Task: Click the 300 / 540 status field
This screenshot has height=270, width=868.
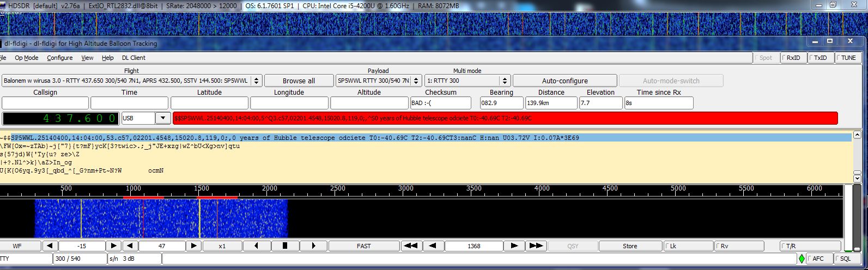Action: (80, 259)
